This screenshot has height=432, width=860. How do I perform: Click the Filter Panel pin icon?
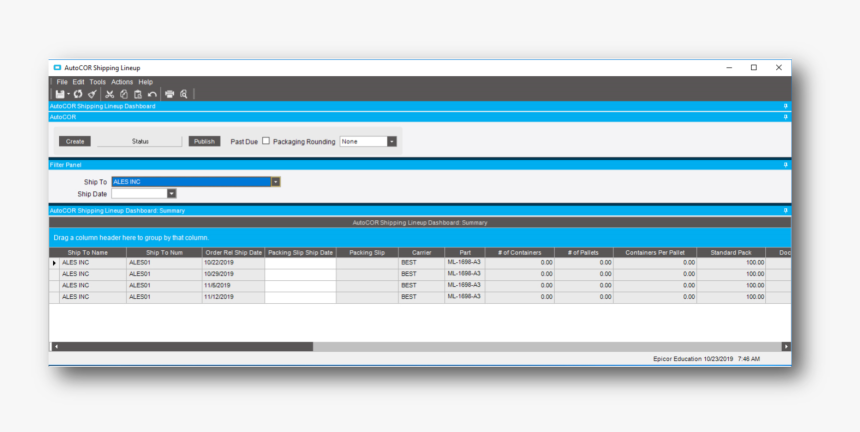coord(785,164)
